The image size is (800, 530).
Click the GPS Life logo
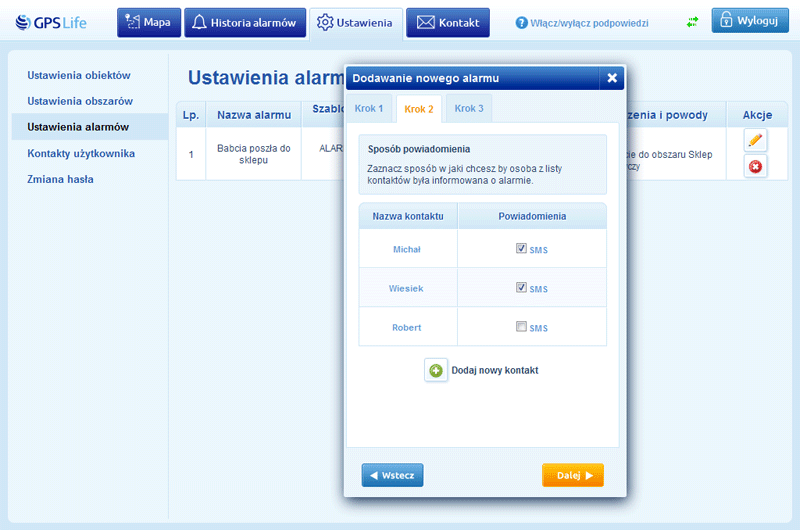pos(51,22)
